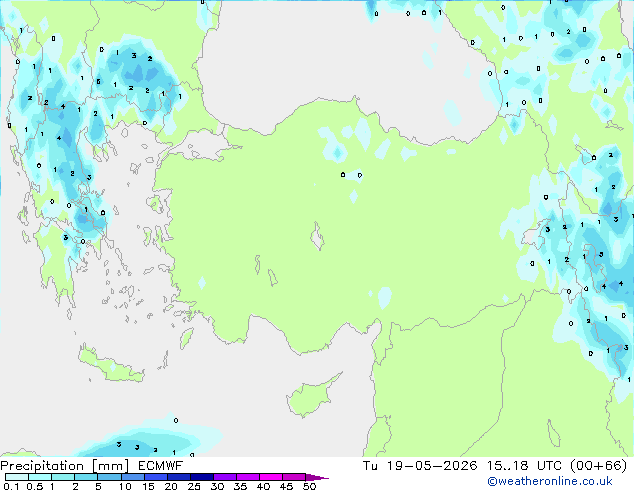Click the 'Tu 19-05-2026' date text

coord(420,466)
